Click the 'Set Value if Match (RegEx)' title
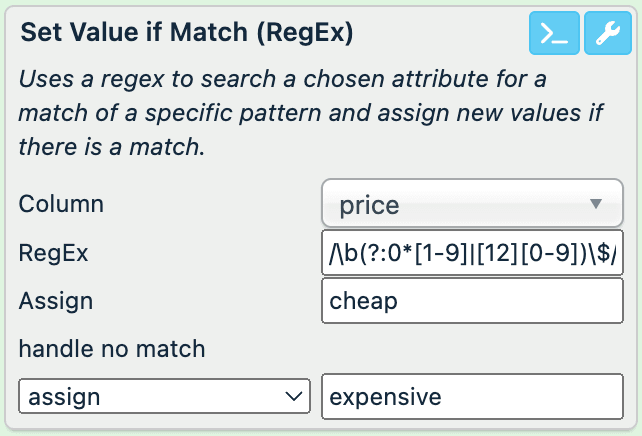Screen dimensions: 642x436 point(187,32)
